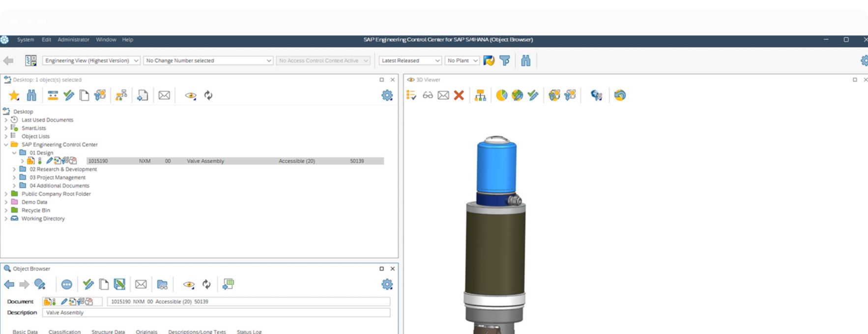The image size is (868, 334).
Task: Expand the SmartLists tree node
Action: [6, 128]
